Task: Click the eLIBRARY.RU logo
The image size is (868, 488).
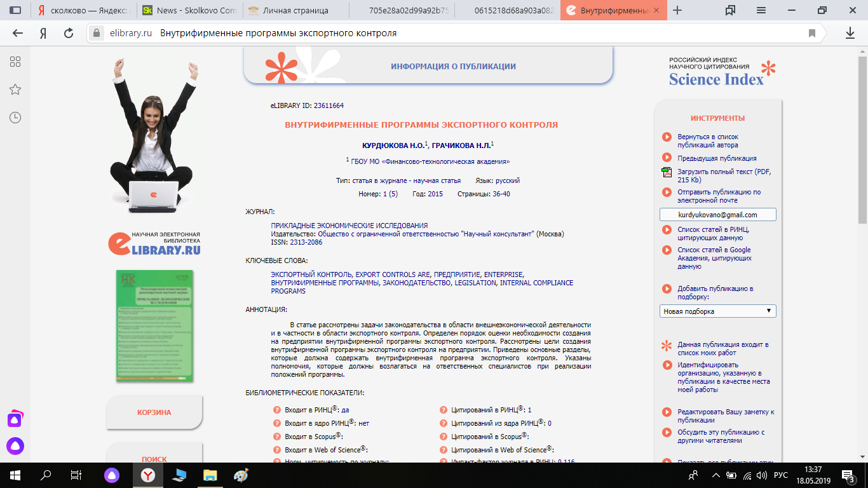Action: (154, 244)
